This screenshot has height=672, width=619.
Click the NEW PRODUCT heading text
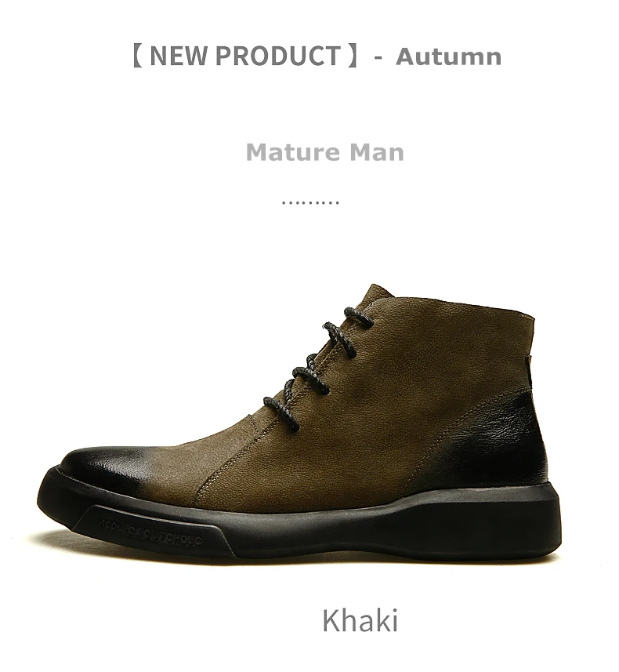pyautogui.click(x=245, y=56)
